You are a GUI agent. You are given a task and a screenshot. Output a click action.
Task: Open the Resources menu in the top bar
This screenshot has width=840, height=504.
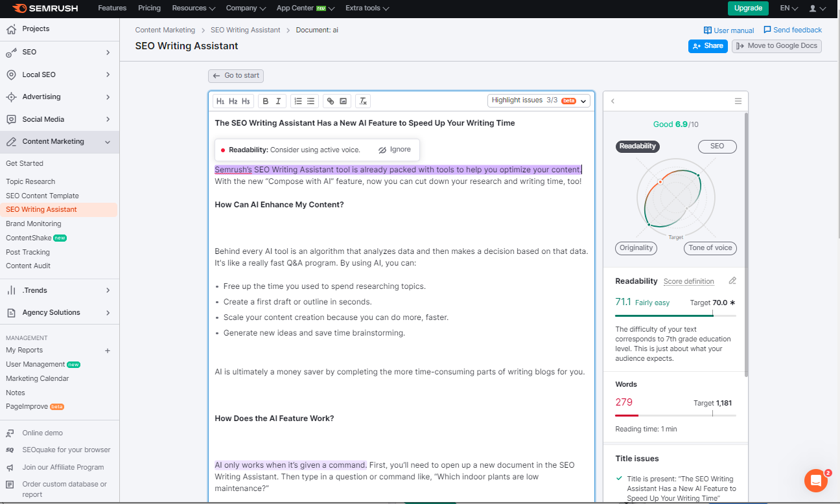tap(193, 8)
